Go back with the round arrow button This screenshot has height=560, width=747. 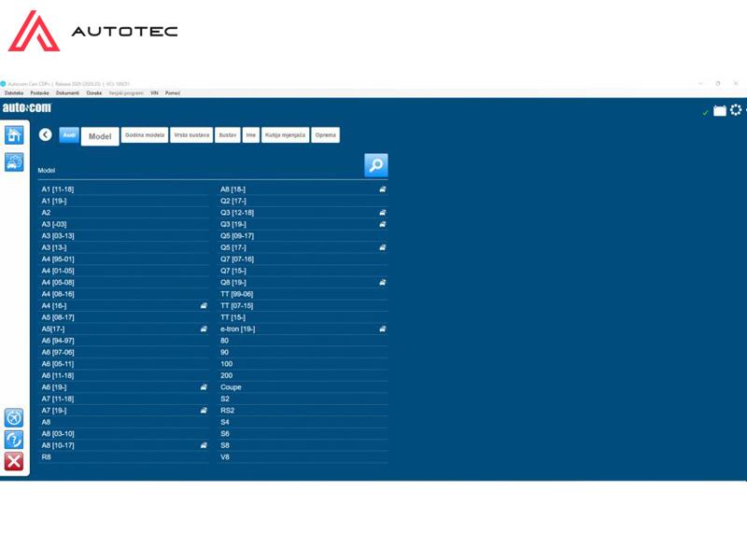point(45,134)
